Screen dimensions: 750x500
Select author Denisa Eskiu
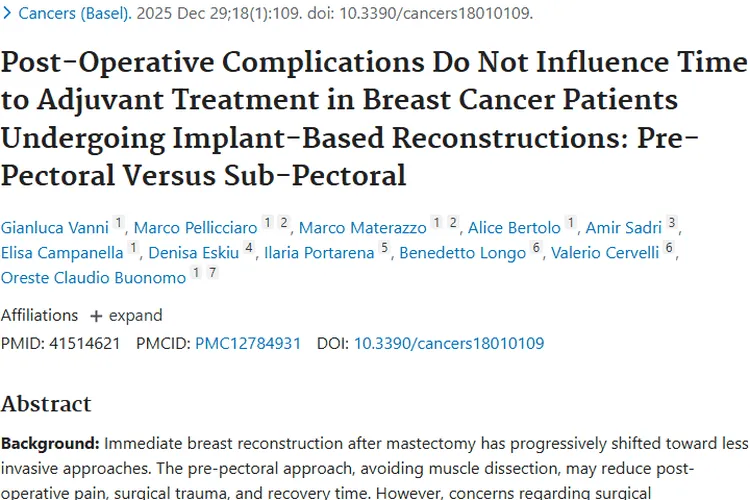(196, 253)
